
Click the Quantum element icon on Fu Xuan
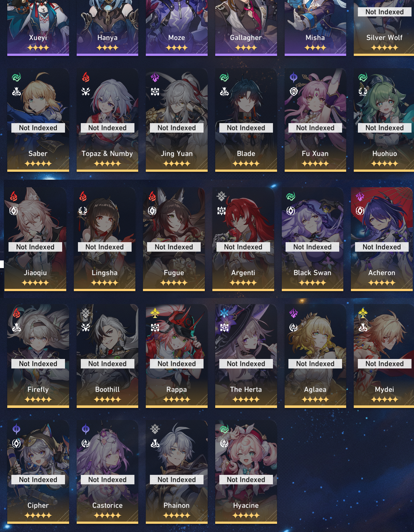(x=293, y=77)
